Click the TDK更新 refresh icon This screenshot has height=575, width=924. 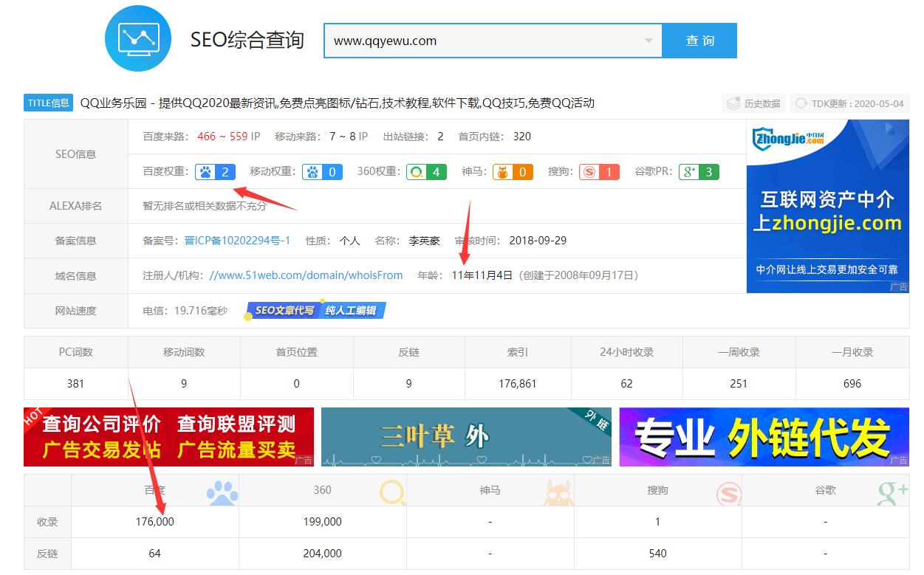[x=800, y=103]
